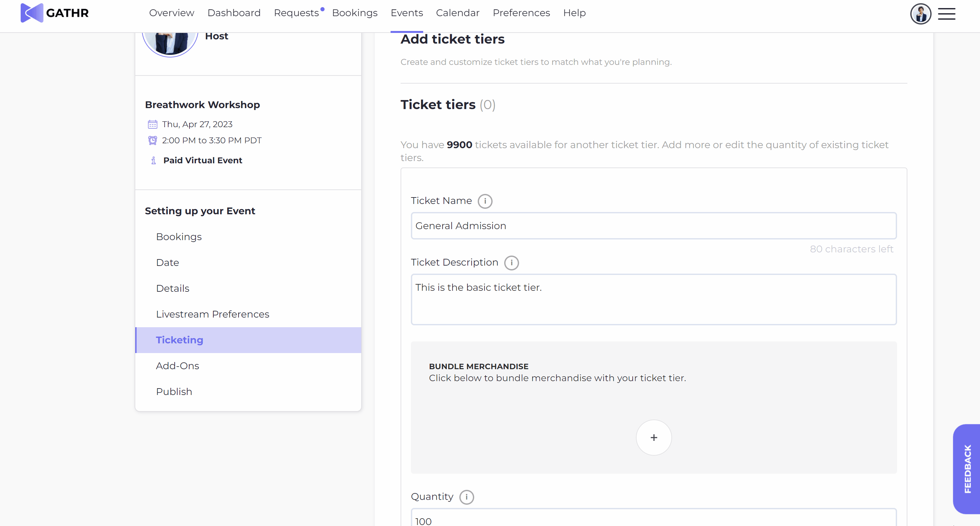Click the 'Paid Virtual Event' label
Viewport: 980px width, 526px height.
(203, 160)
